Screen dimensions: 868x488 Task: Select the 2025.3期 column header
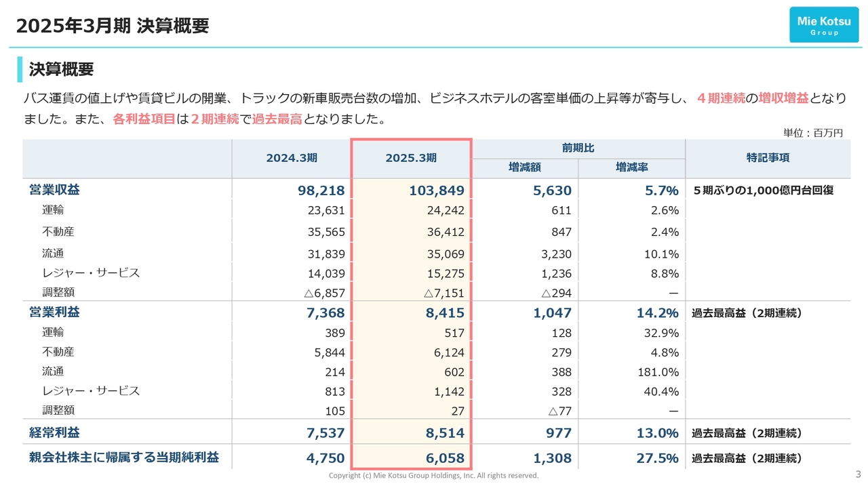(x=410, y=159)
